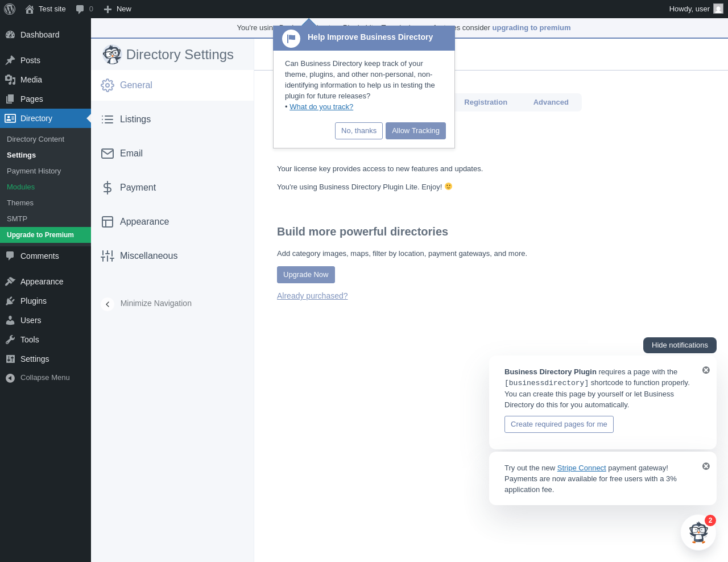Click Upgrade to Premium in sidebar
Screen dimensions: 728x562
coord(45,235)
